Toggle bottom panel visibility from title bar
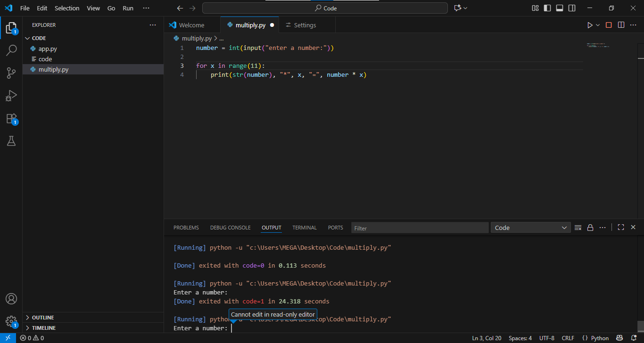 click(560, 8)
